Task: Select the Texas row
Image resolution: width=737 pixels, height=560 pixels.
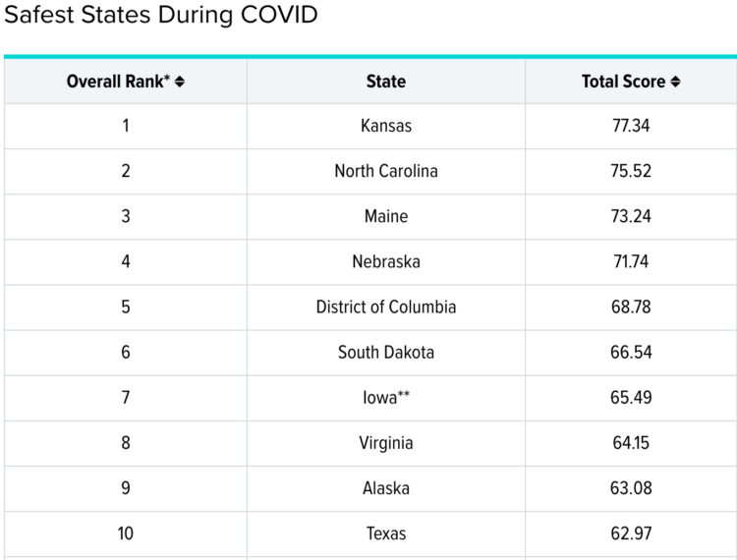Action: click(x=370, y=533)
